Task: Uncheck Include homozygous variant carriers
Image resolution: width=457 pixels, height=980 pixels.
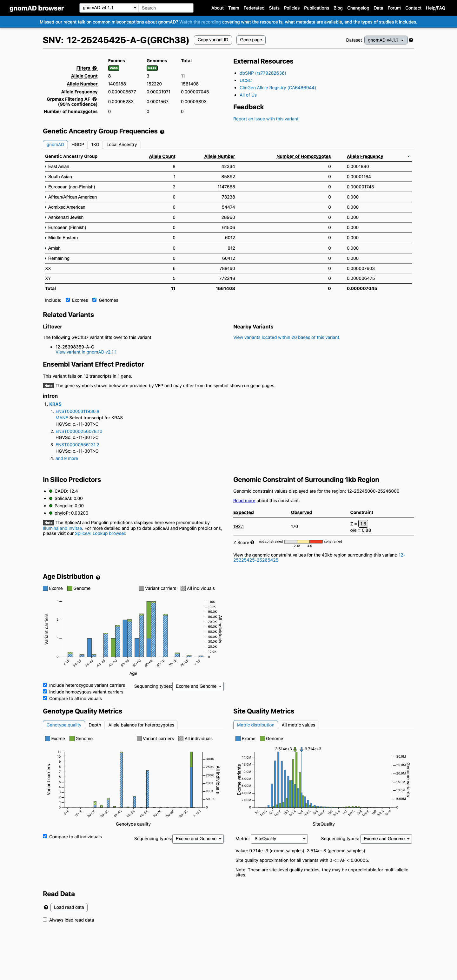Action: (x=45, y=691)
